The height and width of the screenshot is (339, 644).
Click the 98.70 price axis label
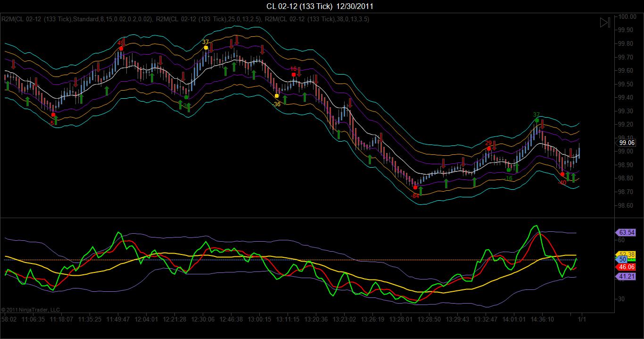[x=626, y=192]
